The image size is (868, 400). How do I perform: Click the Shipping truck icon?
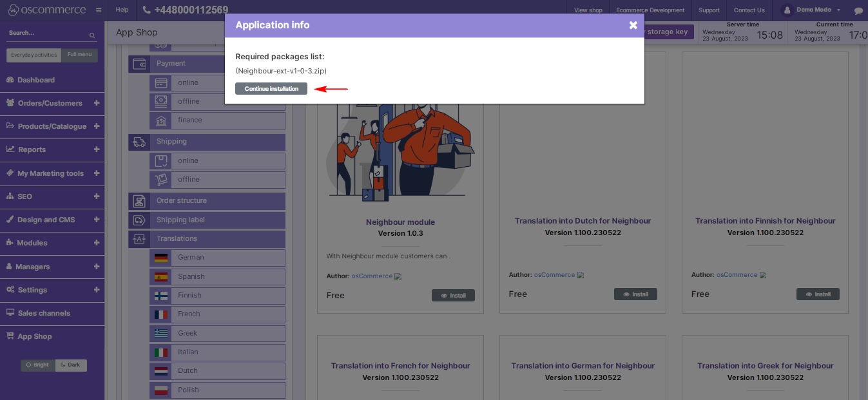coord(139,142)
